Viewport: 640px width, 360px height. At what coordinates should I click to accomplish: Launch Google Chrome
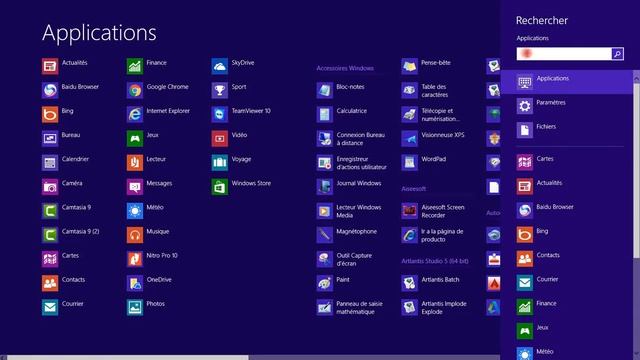pyautogui.click(x=135, y=91)
